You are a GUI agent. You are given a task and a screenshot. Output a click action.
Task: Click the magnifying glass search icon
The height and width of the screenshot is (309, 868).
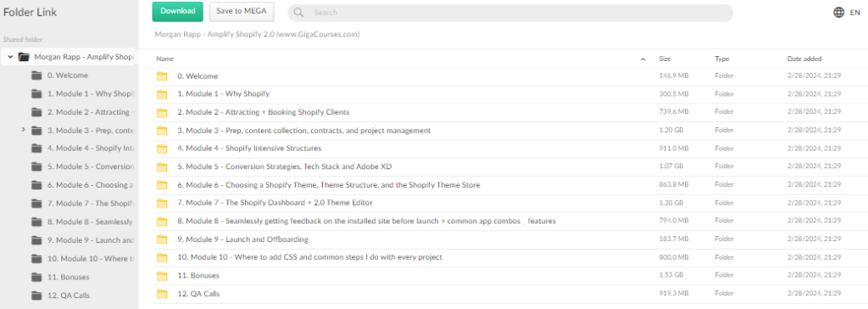pos(299,13)
